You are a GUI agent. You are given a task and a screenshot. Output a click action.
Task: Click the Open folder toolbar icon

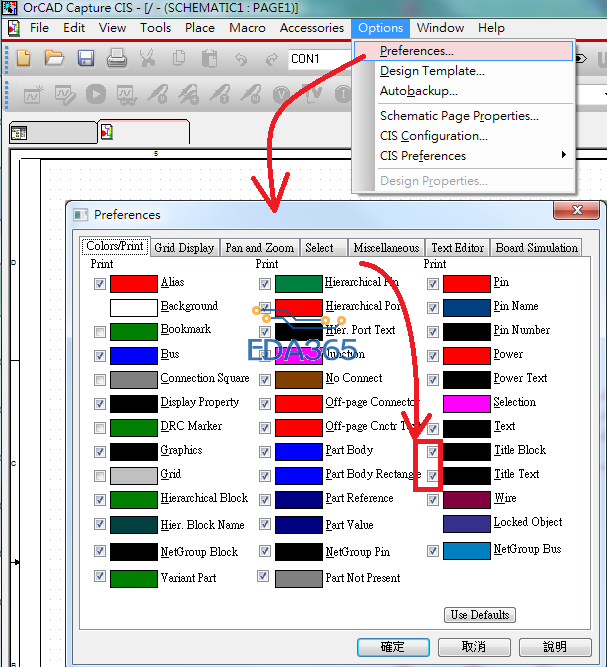pyautogui.click(x=54, y=58)
